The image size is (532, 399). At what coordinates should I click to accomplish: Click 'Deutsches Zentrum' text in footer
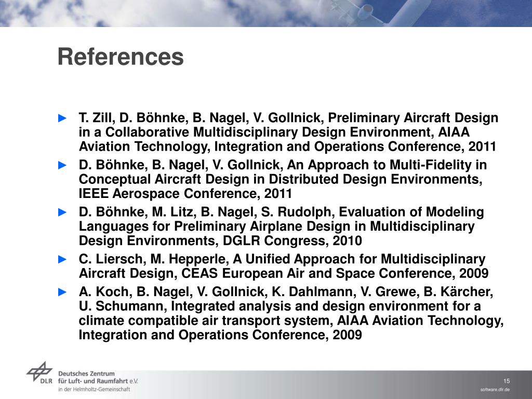coord(87,374)
